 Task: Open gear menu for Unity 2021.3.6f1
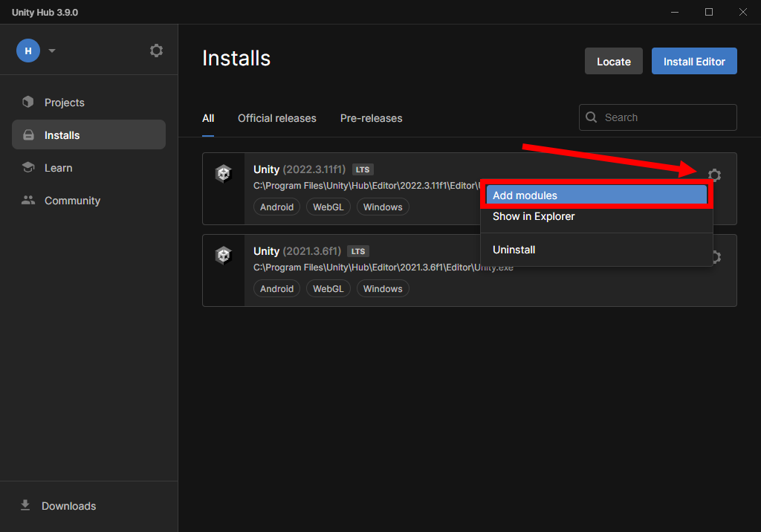coord(717,256)
